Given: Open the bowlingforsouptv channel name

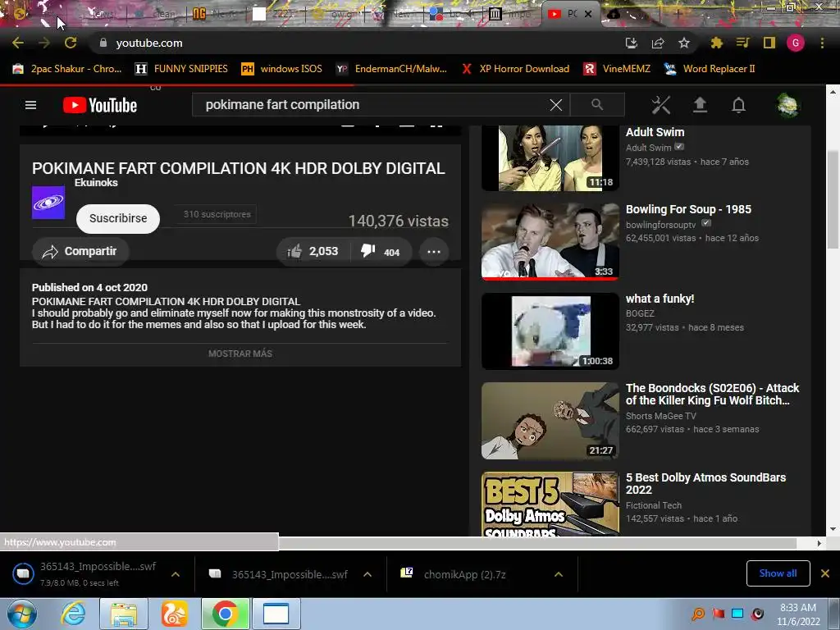Looking at the screenshot, I should click(660, 225).
